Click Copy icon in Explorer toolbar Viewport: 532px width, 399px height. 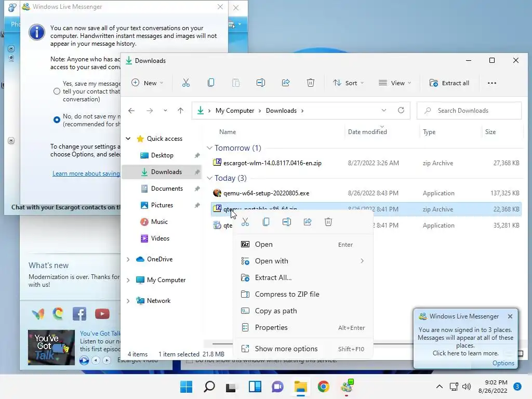(211, 83)
